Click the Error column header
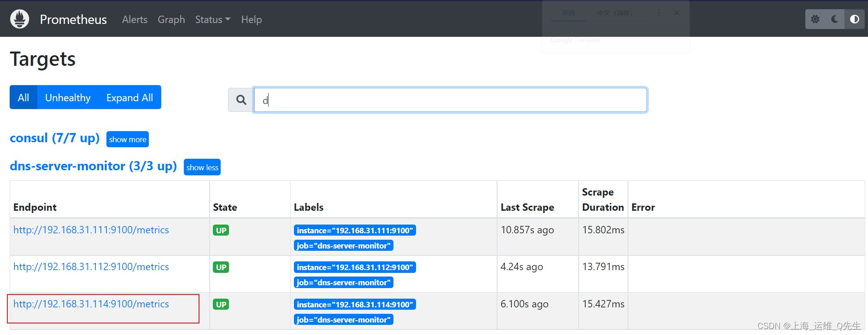This screenshot has width=868, height=335. (x=643, y=208)
